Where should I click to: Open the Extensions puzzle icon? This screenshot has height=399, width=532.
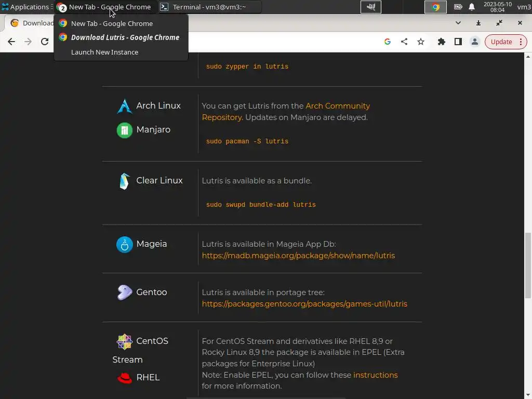tap(442, 42)
